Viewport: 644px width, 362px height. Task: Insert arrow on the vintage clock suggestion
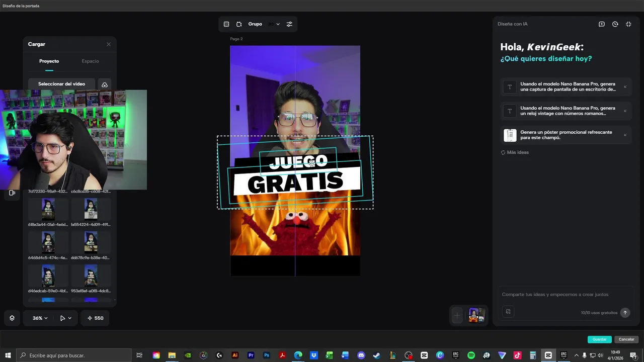625,111
